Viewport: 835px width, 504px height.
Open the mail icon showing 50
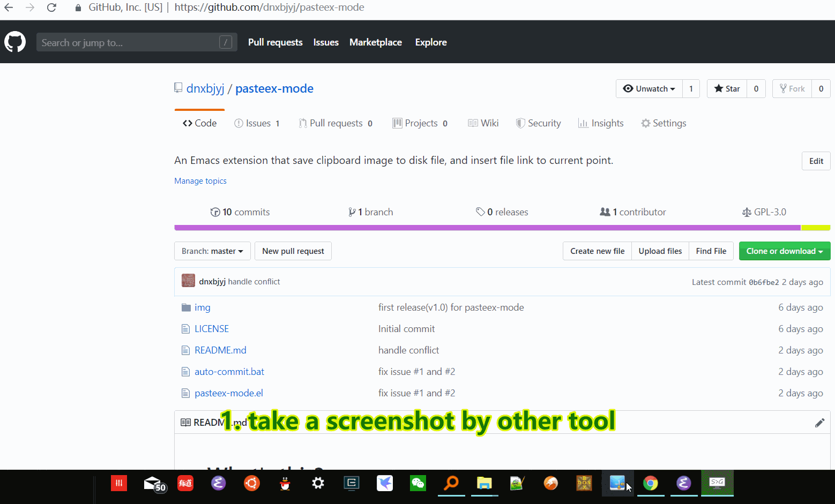point(154,484)
